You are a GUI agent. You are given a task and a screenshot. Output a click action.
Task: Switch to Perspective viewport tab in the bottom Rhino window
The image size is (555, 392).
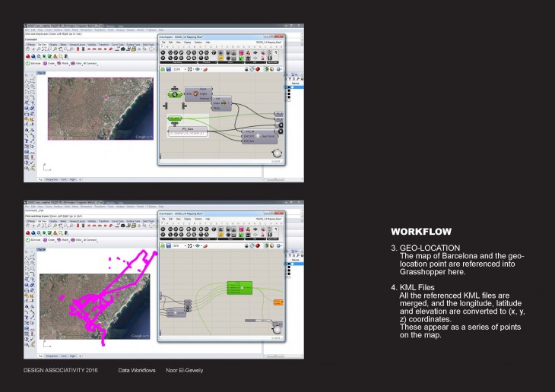(52, 355)
